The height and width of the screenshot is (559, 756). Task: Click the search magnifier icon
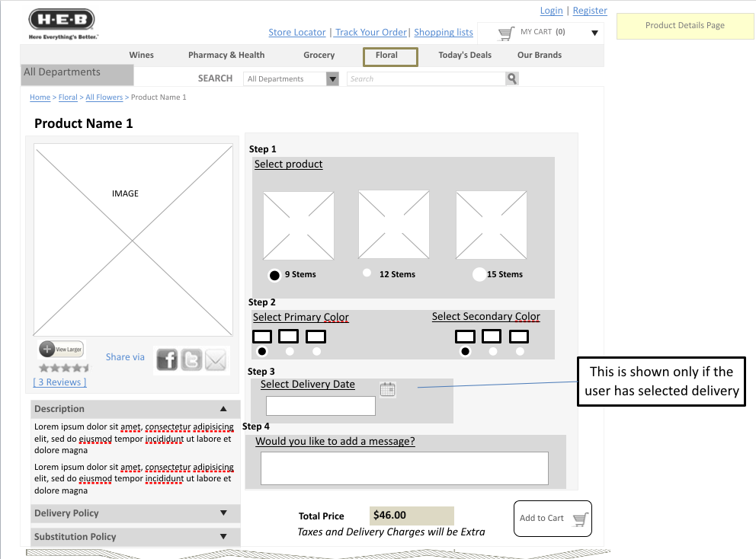512,78
